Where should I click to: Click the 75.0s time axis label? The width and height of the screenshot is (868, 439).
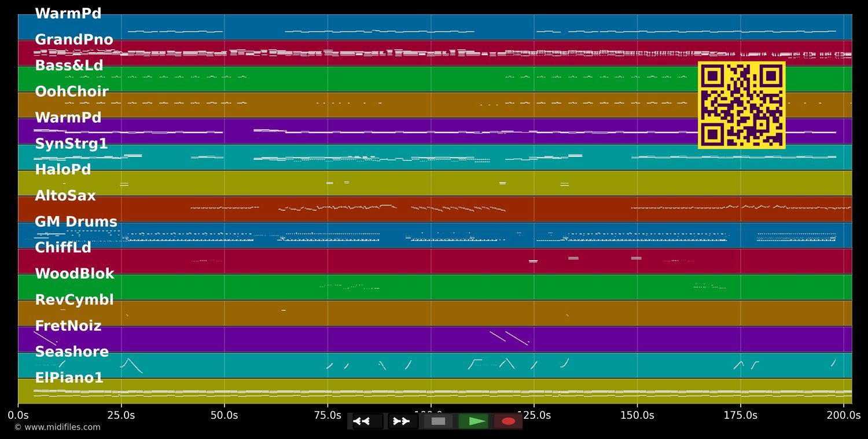328,415
